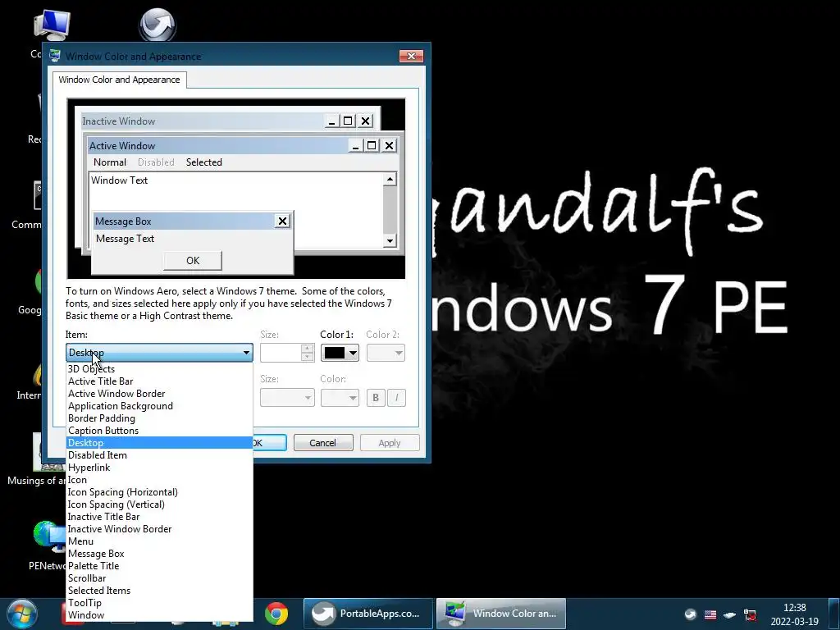Click Selected in the preview menu
The image size is (840, 630).
coord(204,162)
